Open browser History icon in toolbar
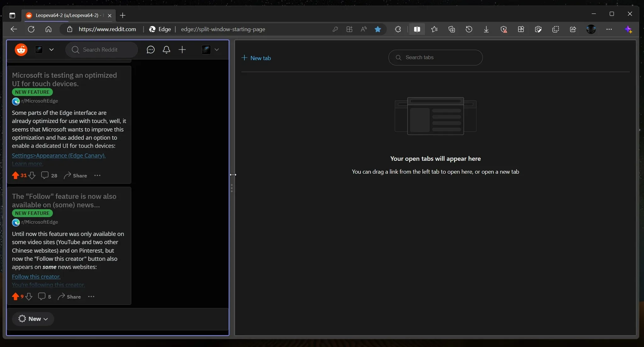This screenshot has height=347, width=644. [x=469, y=29]
